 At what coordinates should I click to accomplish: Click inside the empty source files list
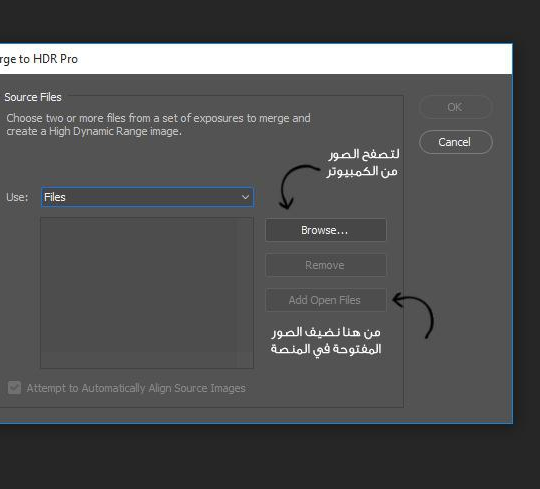138,293
